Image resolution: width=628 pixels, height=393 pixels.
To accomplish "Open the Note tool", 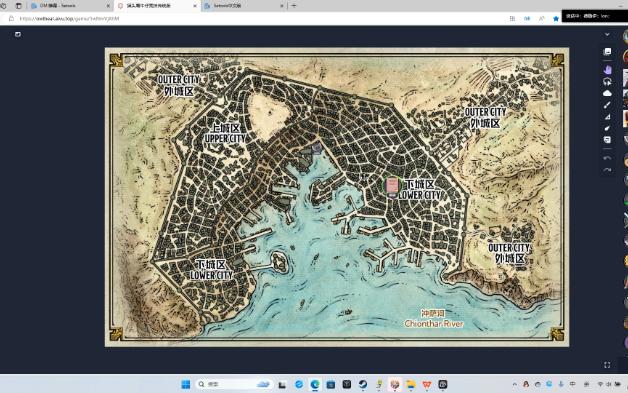I will point(607,140).
